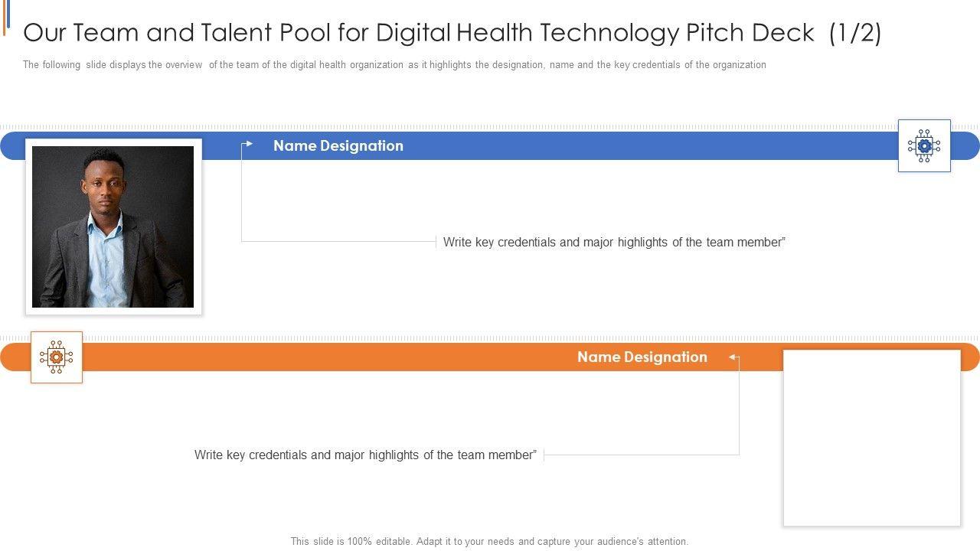Click the blue circuit gear icon
Image resolution: width=980 pixels, height=551 pixels.
(x=924, y=145)
